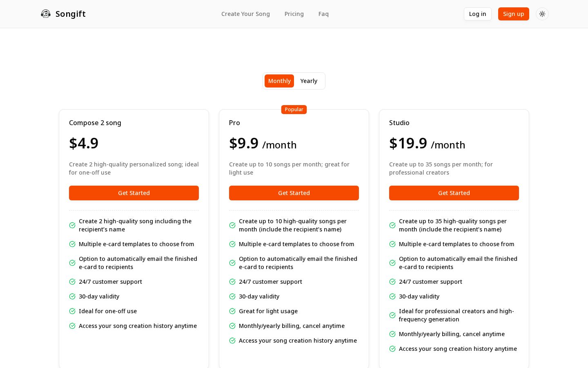Click the "Studio" plan title
The image size is (588, 368).
coord(399,123)
